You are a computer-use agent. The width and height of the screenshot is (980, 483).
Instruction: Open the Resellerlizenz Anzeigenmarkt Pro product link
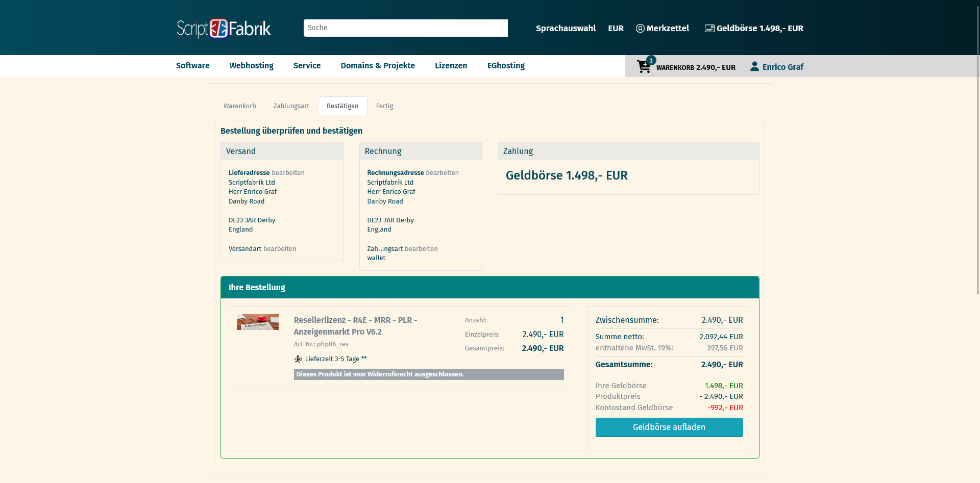click(x=356, y=326)
